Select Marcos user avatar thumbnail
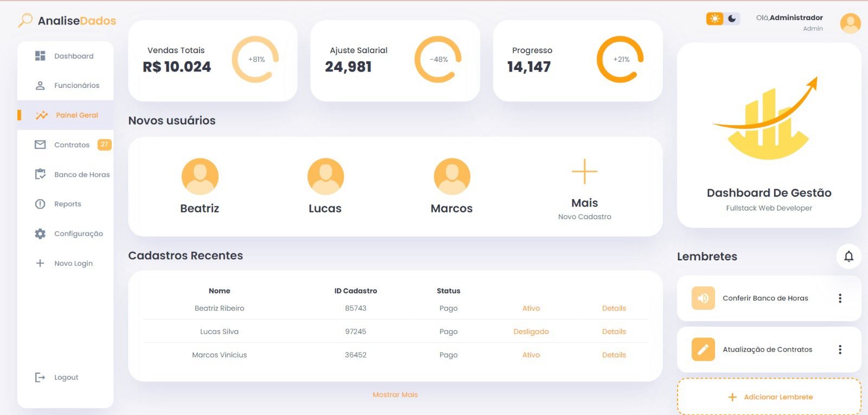This screenshot has width=868, height=415. (452, 176)
